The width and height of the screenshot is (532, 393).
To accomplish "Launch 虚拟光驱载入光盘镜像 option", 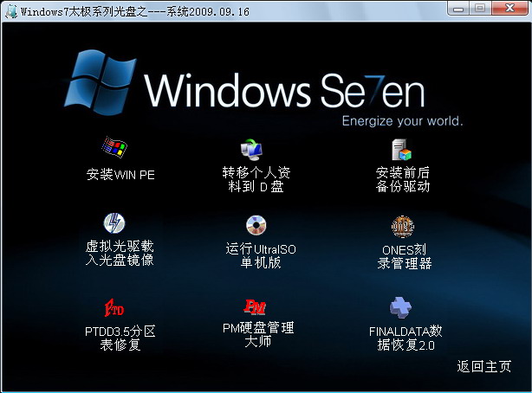I will pos(120,254).
